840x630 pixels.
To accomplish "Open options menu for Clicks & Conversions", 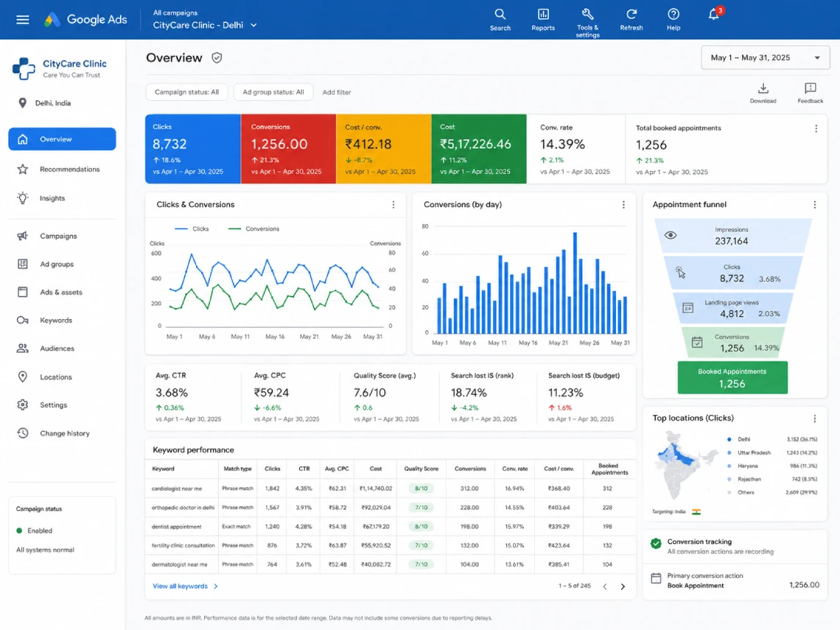I will click(393, 205).
